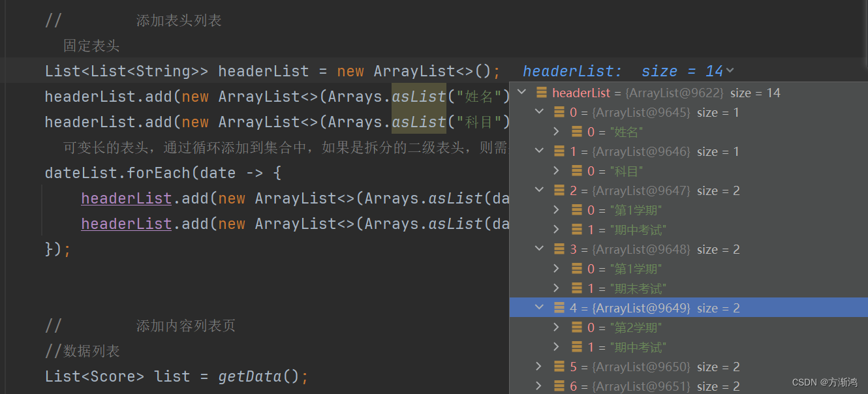Click list icon of ArrayList@9647 row
868x394 pixels.
(559, 190)
